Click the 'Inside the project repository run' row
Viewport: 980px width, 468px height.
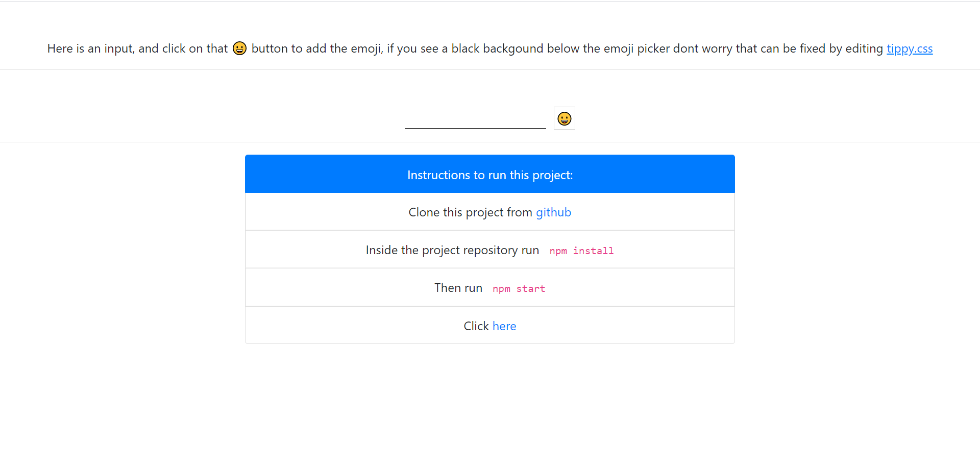(489, 250)
